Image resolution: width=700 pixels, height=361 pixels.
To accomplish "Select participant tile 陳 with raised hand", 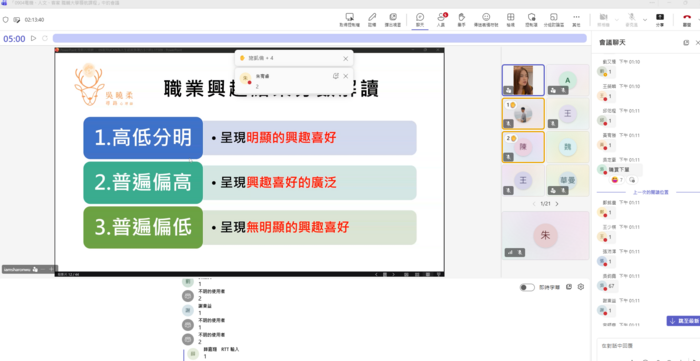I will tap(523, 147).
